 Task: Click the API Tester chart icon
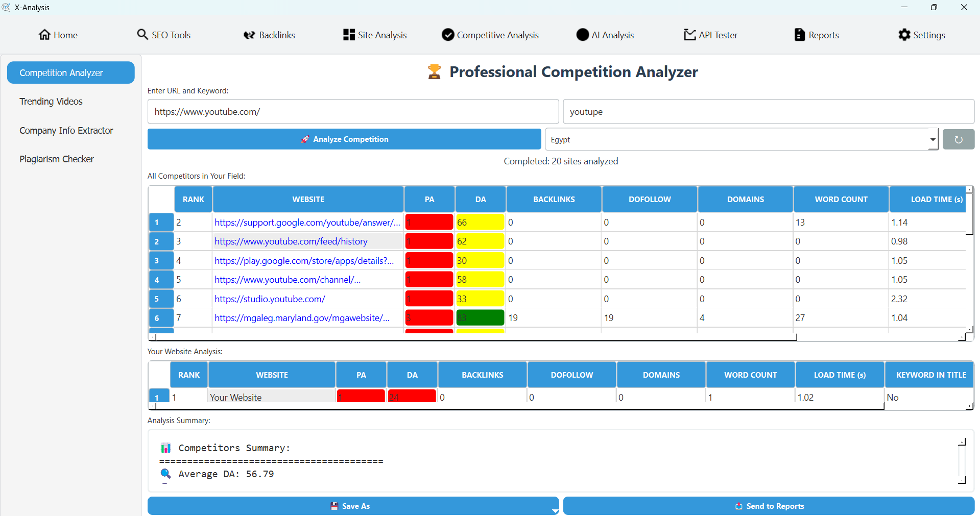[x=690, y=35]
